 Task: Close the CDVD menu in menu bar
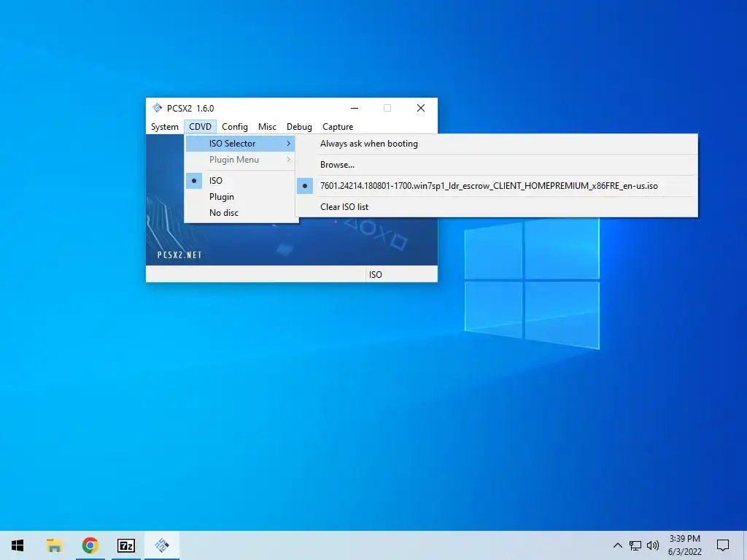click(x=200, y=127)
